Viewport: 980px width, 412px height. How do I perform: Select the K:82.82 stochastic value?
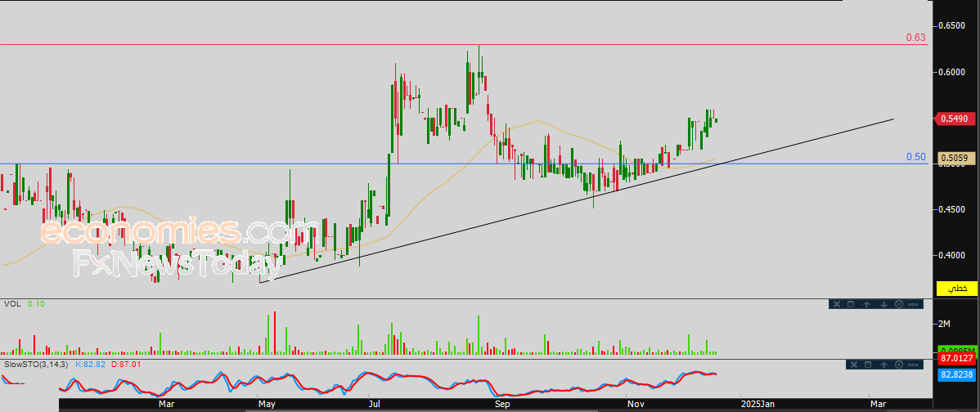click(x=91, y=363)
